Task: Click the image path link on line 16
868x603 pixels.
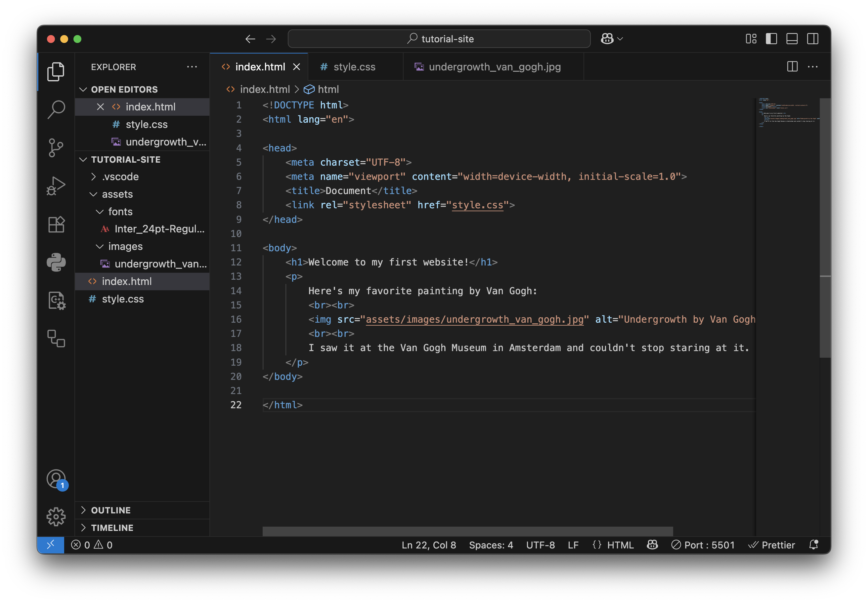Action: [x=475, y=320]
